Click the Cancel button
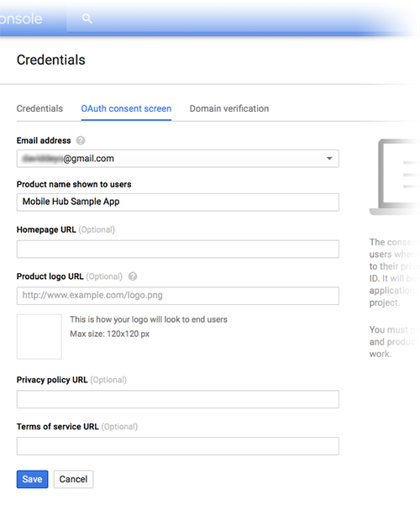Viewport: 420px width, 505px height. pos(73,479)
